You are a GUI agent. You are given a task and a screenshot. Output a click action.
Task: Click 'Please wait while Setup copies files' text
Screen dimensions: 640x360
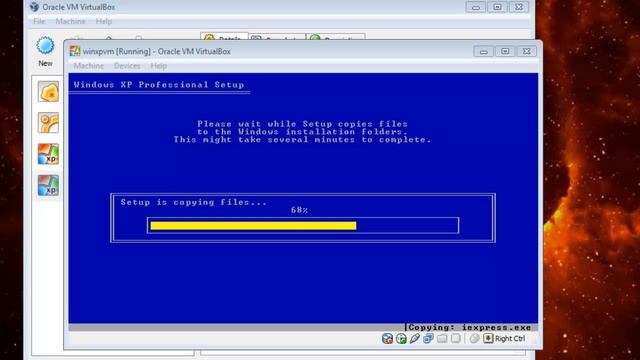point(302,124)
